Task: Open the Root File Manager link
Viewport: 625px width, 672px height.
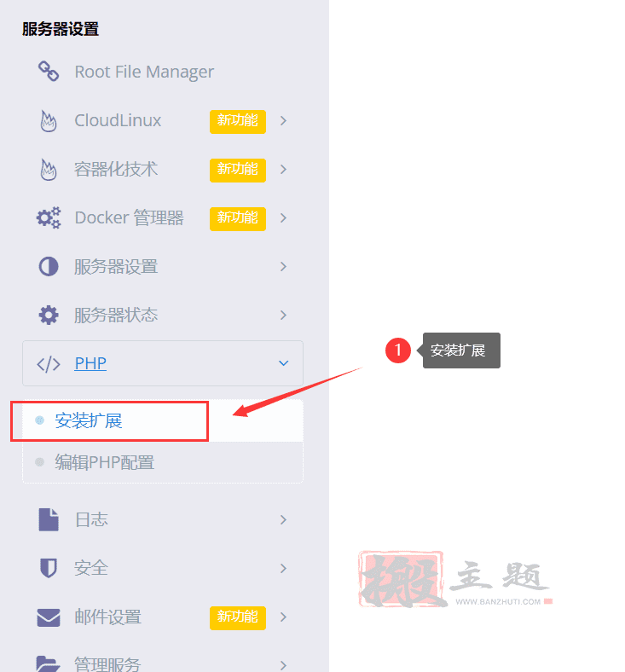Action: pyautogui.click(x=144, y=72)
